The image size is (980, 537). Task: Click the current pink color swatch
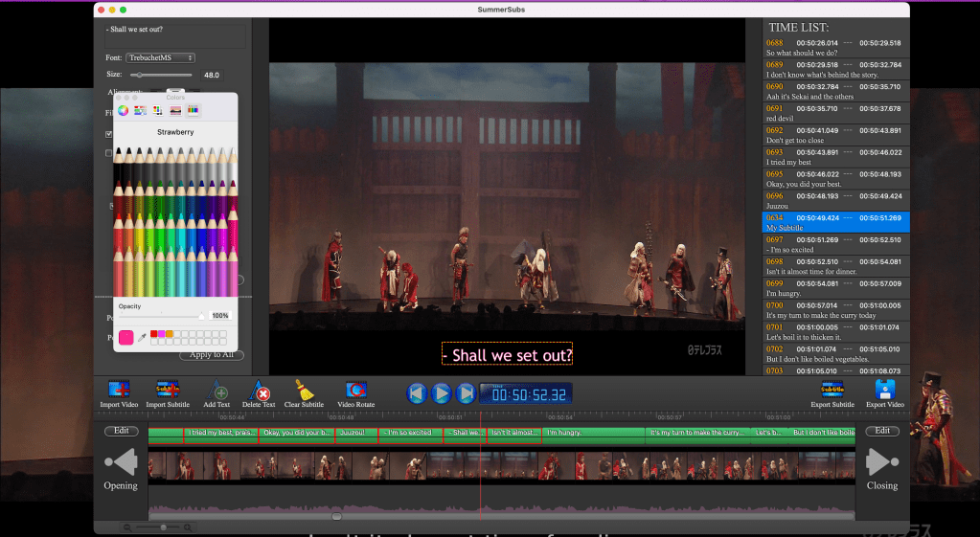(126, 337)
